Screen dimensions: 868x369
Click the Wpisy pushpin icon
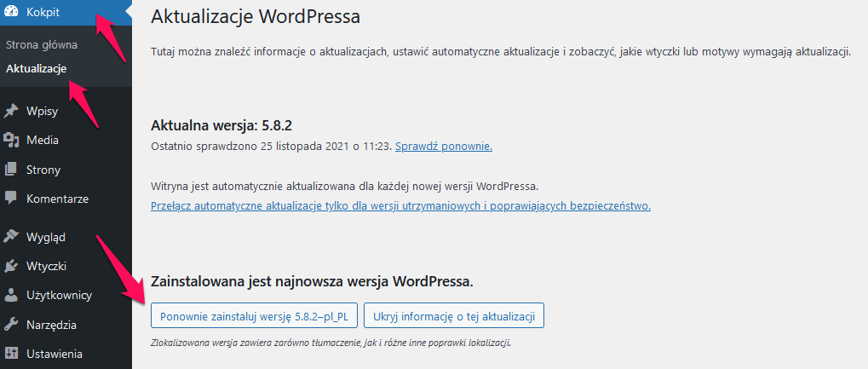tap(11, 112)
